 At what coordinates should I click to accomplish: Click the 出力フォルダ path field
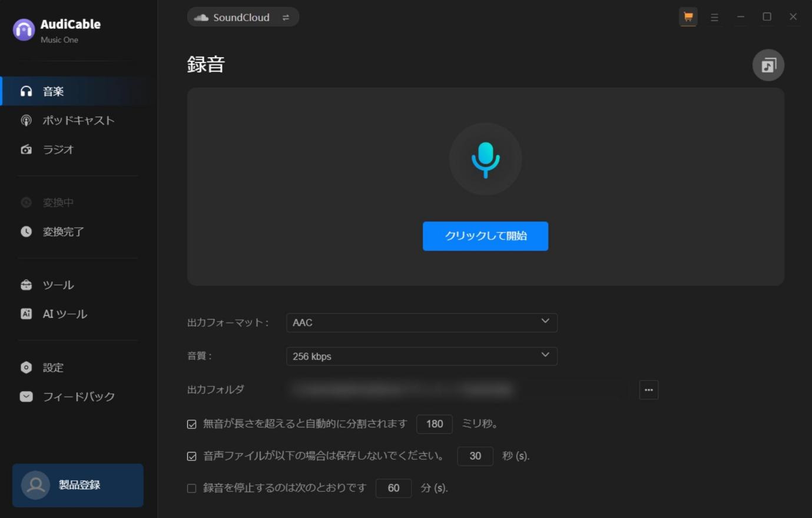pos(457,390)
